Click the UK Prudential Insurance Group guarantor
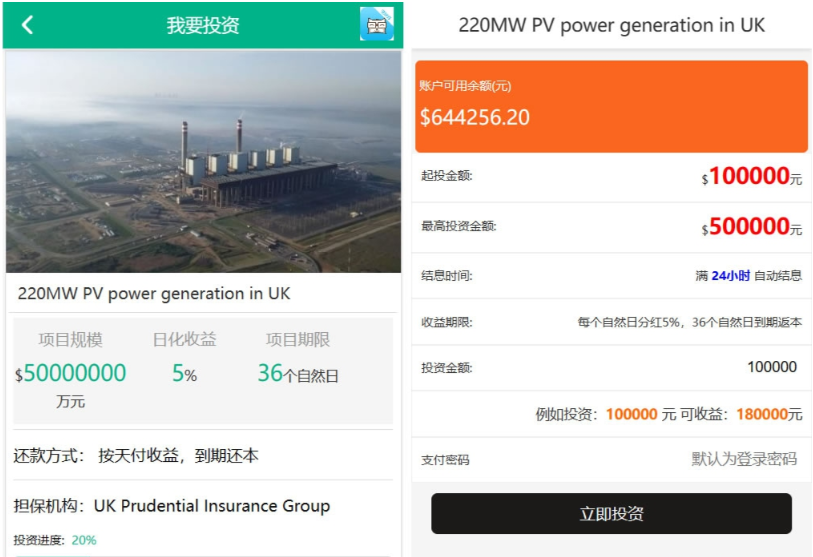 pos(211,506)
